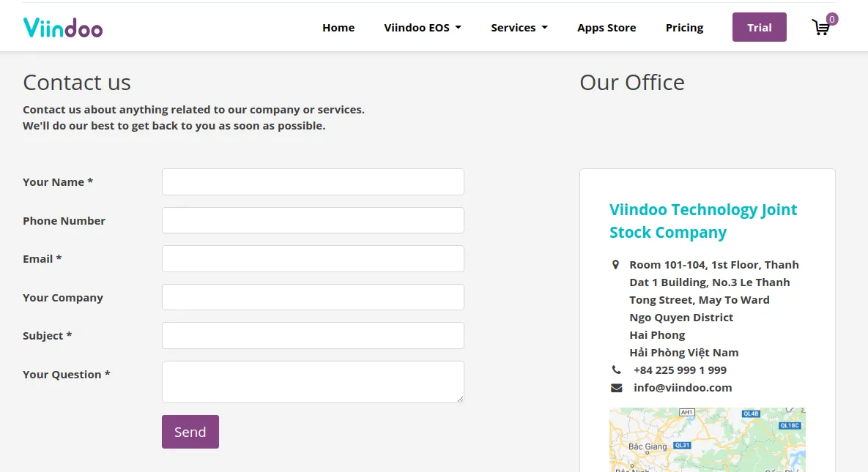This screenshot has width=868, height=472.
Task: Click the Viindoo logo
Action: [x=62, y=28]
